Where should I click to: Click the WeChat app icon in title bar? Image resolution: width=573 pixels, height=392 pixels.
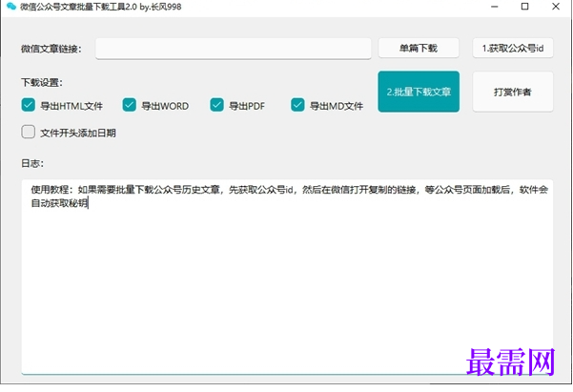pos(11,7)
